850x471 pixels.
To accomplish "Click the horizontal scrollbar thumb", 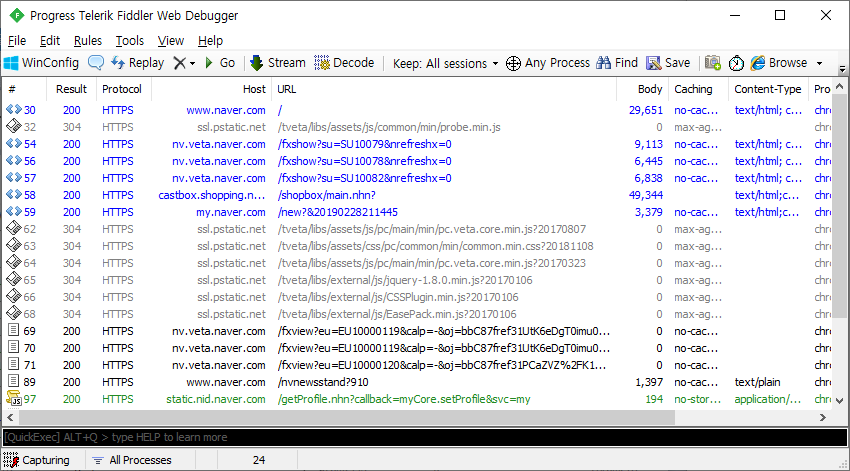I will click(346, 417).
